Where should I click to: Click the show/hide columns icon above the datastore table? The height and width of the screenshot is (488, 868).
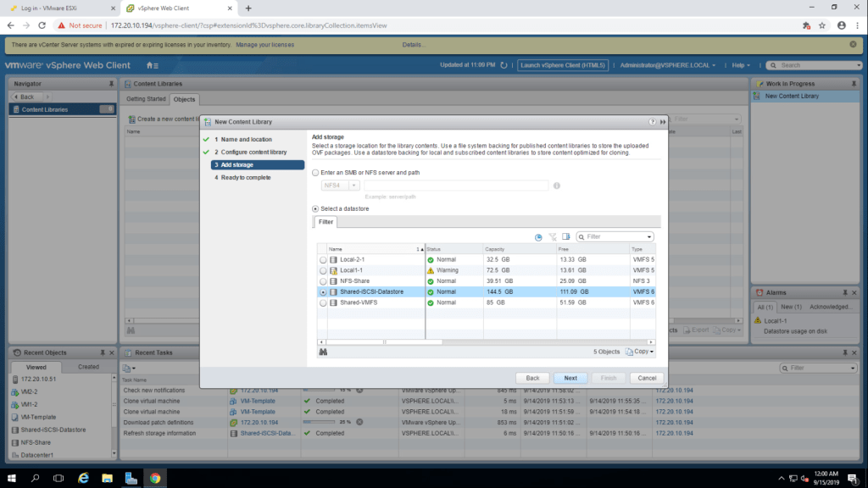pos(566,237)
